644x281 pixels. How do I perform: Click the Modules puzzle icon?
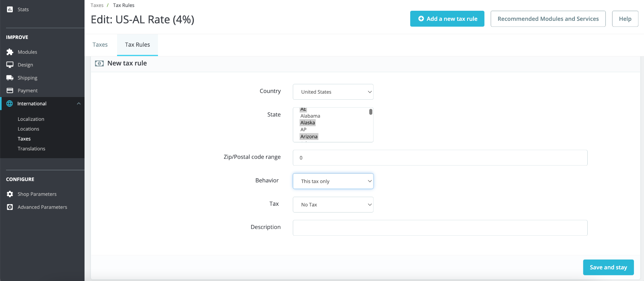[x=10, y=52]
